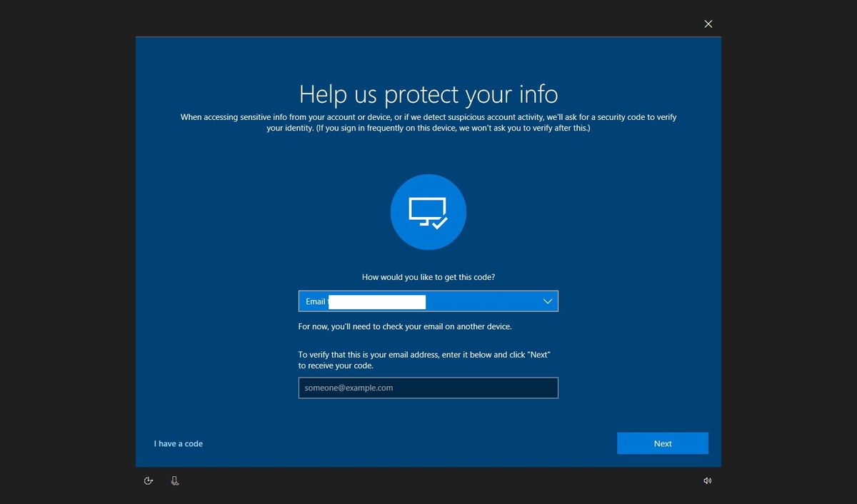Click 'I have a code'
Screen dimensions: 857x504
[178, 443]
